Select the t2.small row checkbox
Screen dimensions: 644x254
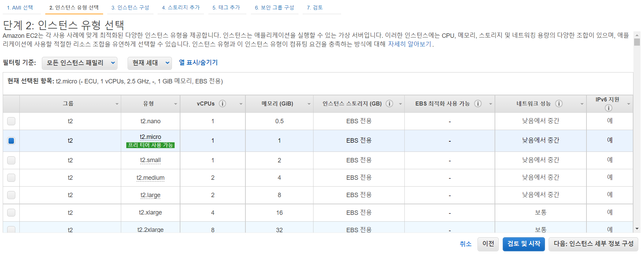(x=11, y=160)
